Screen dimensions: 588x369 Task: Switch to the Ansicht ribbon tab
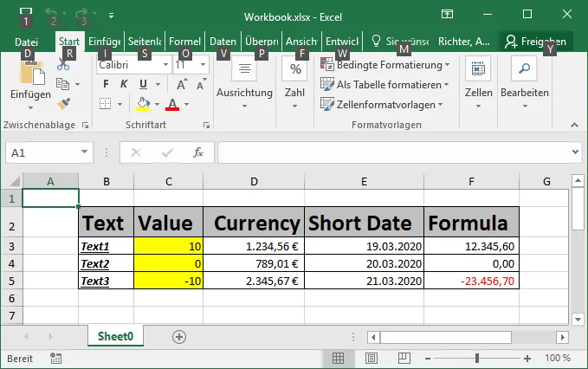pos(302,42)
